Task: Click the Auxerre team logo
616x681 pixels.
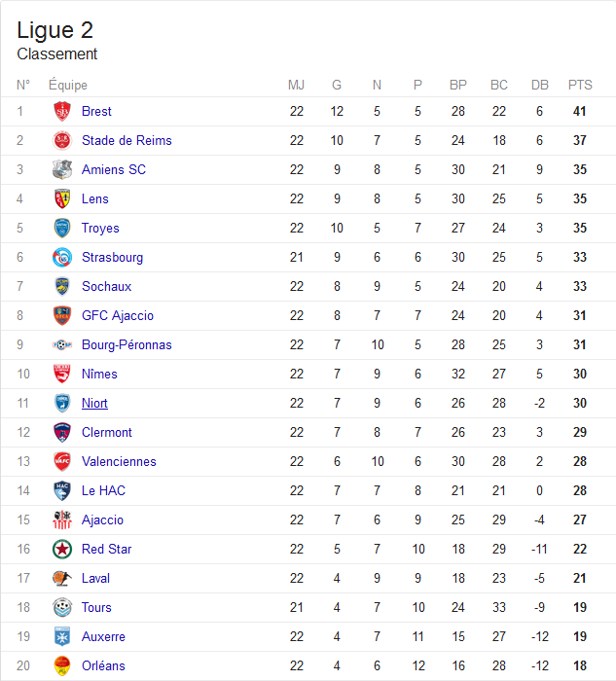Action: (x=62, y=636)
